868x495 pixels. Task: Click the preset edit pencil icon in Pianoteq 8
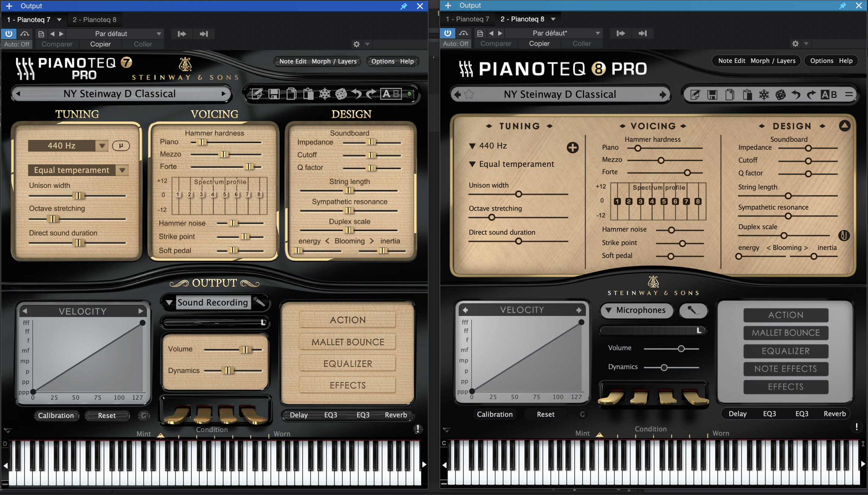tap(695, 94)
